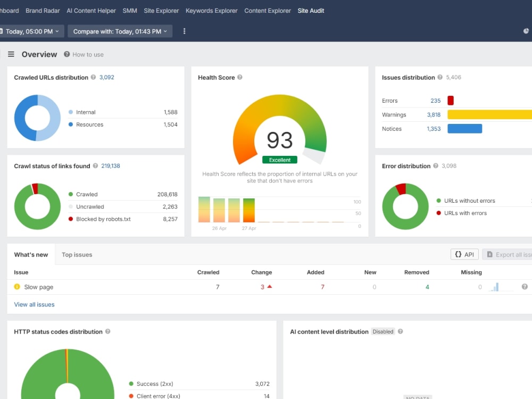Open Brand Radar in top navigation
Screen dimensions: 532x399
tap(43, 11)
